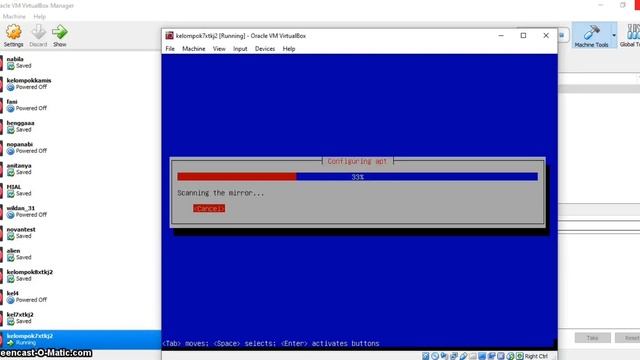Screen dimensions: 640x360
Task: Click the 'Configuring apt' dialog title
Action: 357,161
